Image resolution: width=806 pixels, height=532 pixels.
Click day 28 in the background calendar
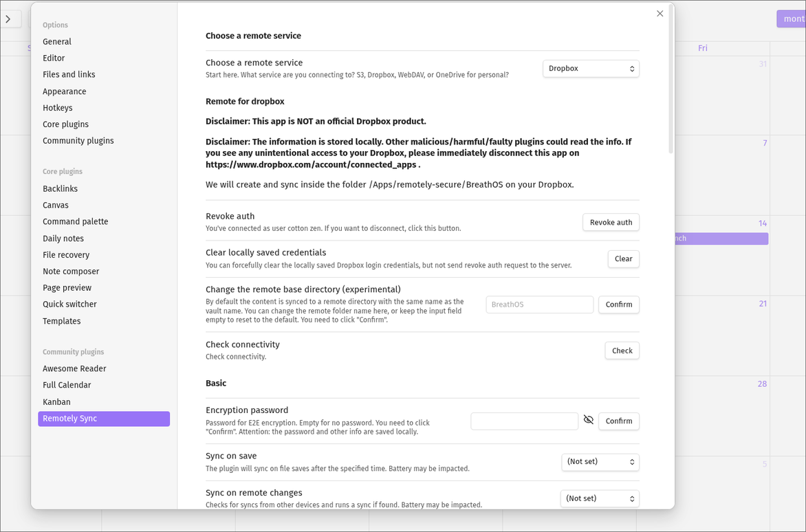point(762,384)
